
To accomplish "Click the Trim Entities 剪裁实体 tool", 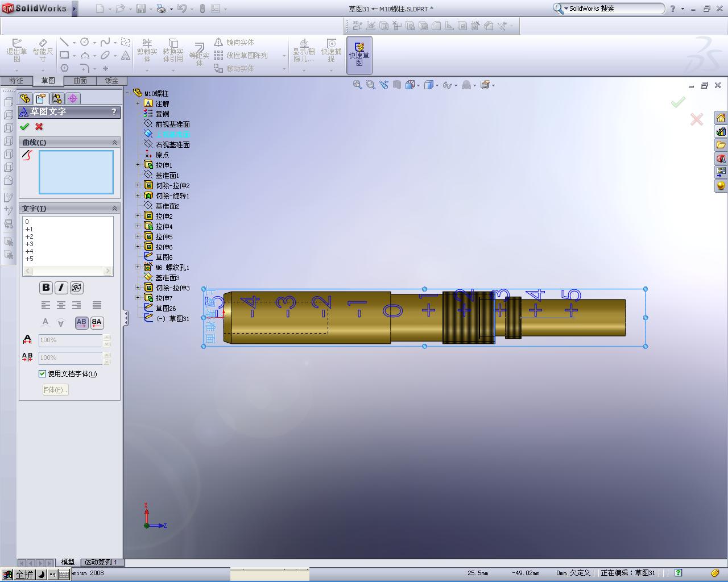I will 147,51.
